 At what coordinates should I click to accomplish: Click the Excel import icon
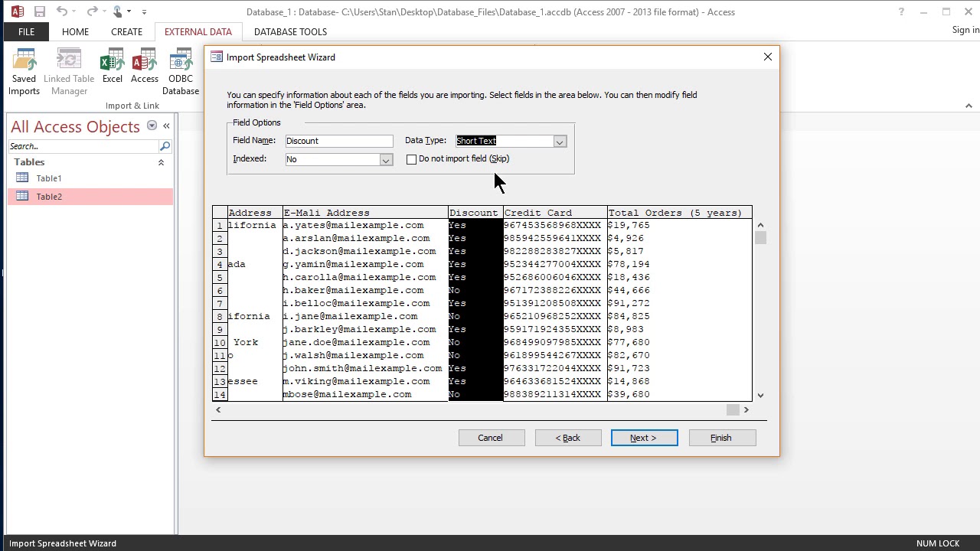[113, 67]
